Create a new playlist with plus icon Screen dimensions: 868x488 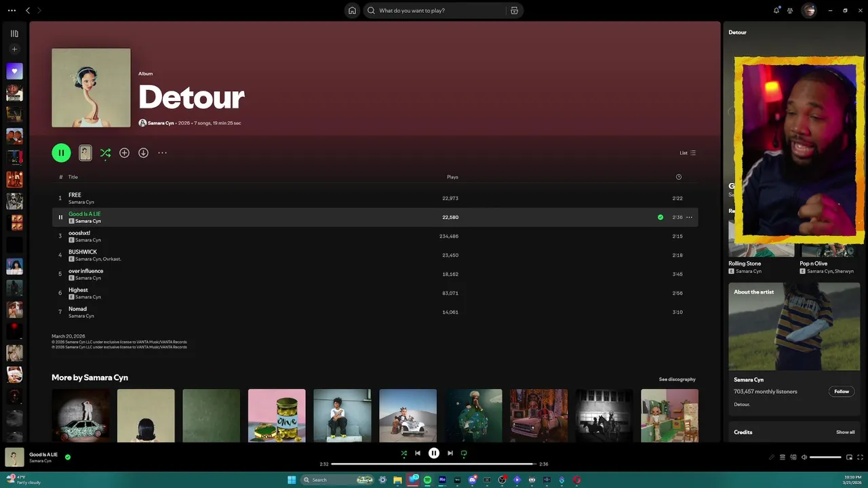[x=14, y=49]
